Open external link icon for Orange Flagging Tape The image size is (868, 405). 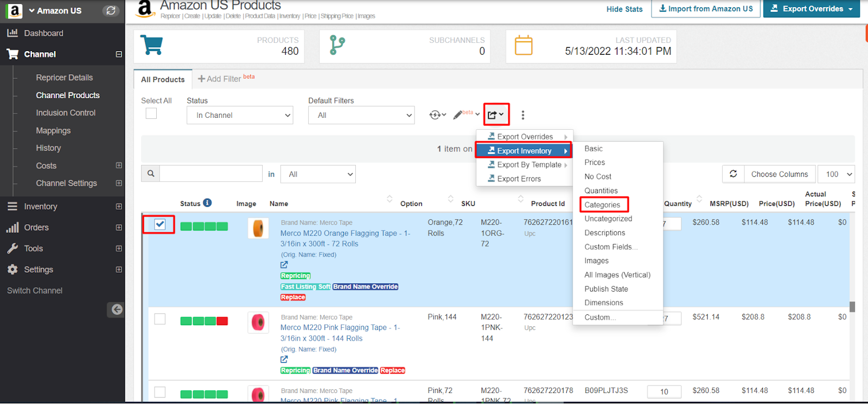[284, 265]
